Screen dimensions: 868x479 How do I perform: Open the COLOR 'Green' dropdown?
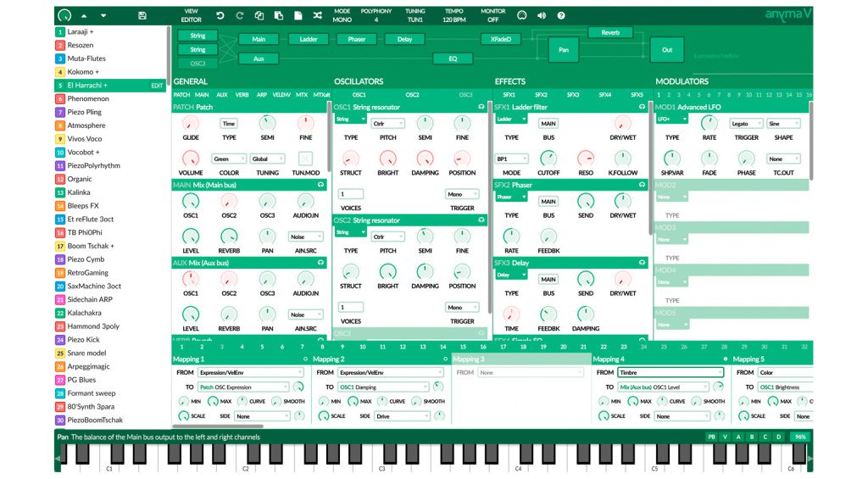click(x=229, y=159)
